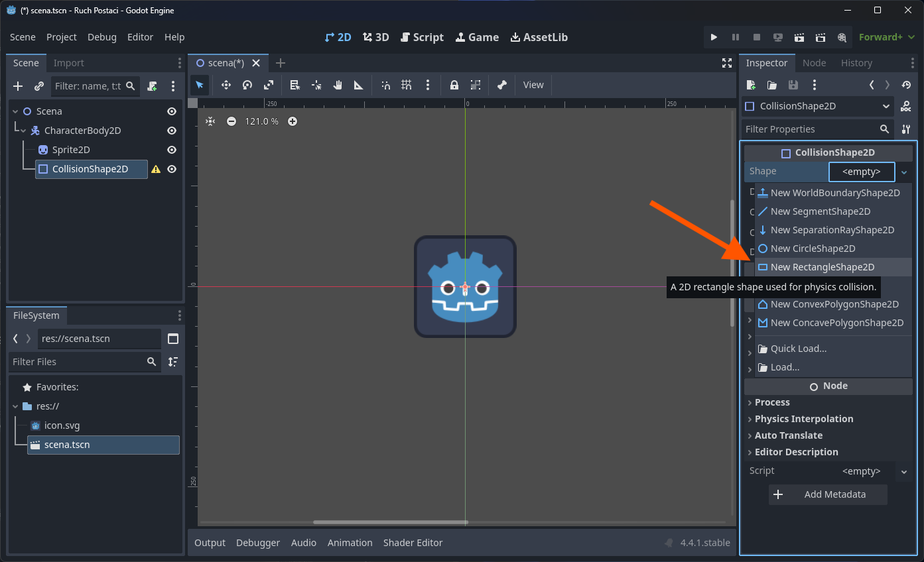Run the current scene clapper icon
The image size is (924, 562).
click(x=799, y=37)
